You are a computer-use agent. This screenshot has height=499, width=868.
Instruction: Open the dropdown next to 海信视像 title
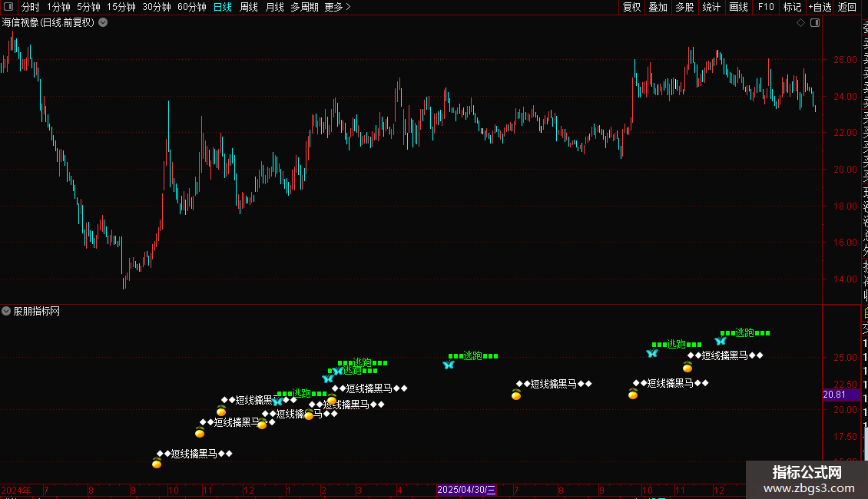(103, 23)
